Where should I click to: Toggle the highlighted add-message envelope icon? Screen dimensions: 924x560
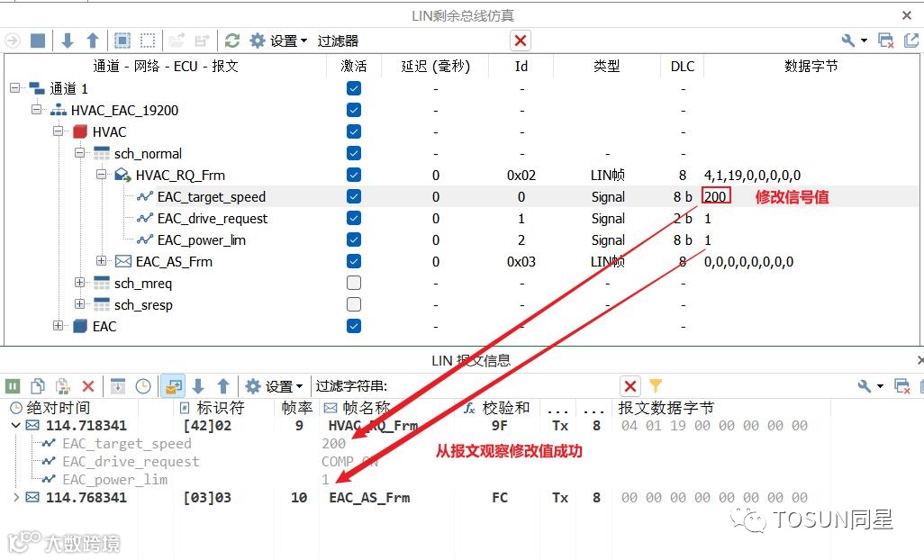click(x=173, y=386)
